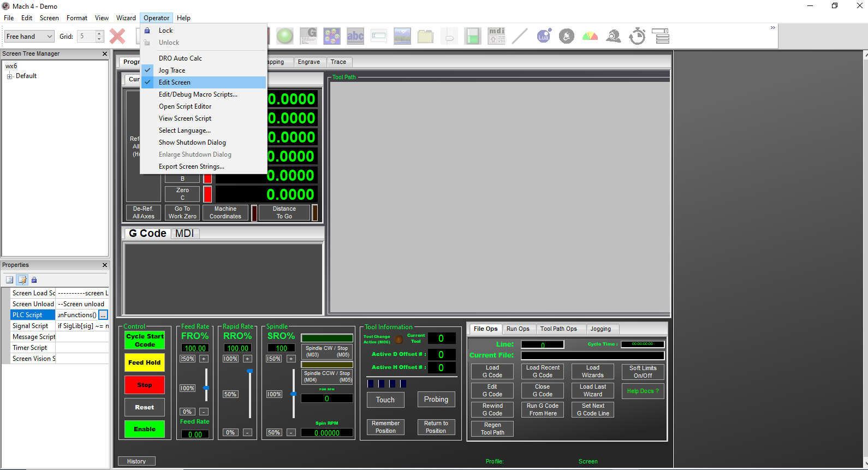Click the yellow Feed Hold button
The width and height of the screenshot is (868, 470).
pos(145,362)
